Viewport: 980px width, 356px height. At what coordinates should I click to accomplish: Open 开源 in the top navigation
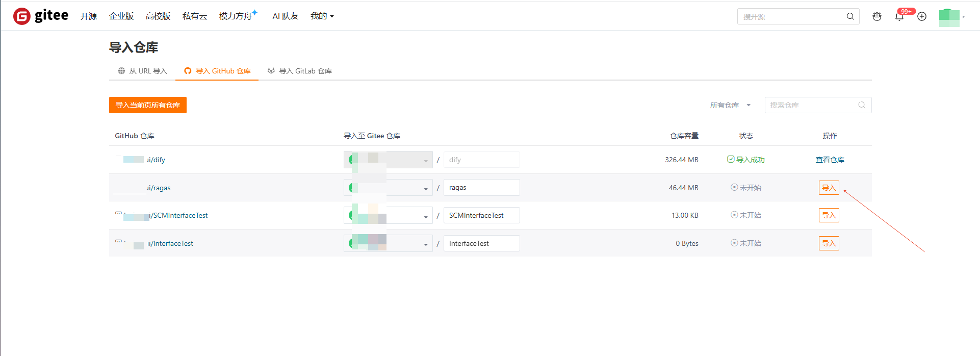coord(89,16)
